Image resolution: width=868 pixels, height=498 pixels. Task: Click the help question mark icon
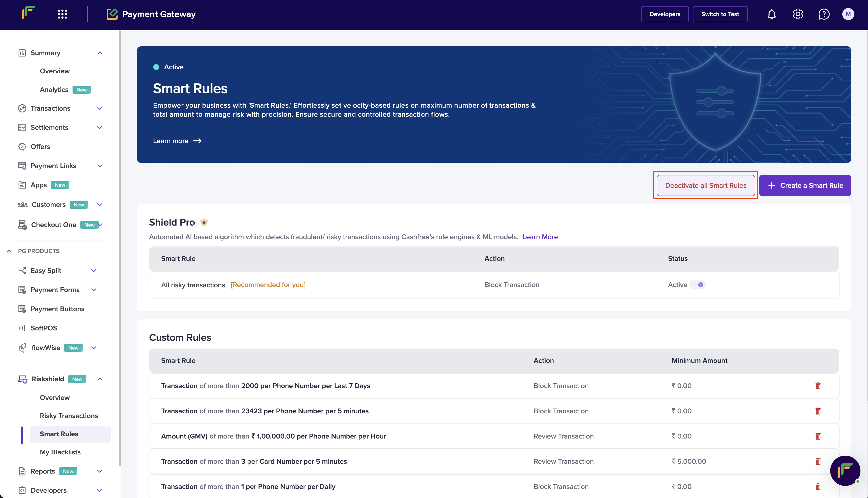(824, 14)
